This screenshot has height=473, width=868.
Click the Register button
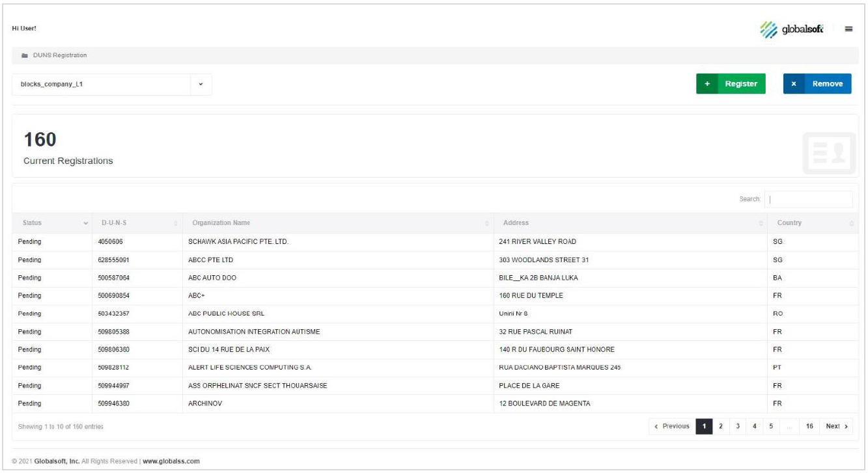(x=731, y=84)
